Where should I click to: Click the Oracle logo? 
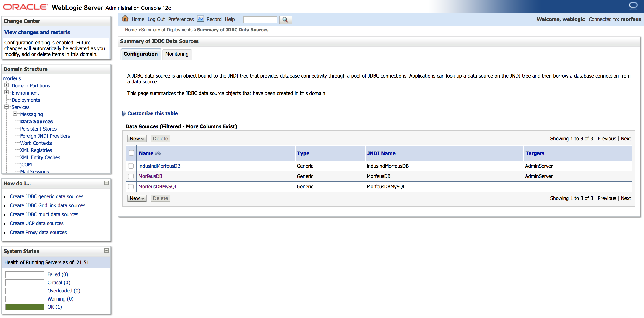point(25,7)
